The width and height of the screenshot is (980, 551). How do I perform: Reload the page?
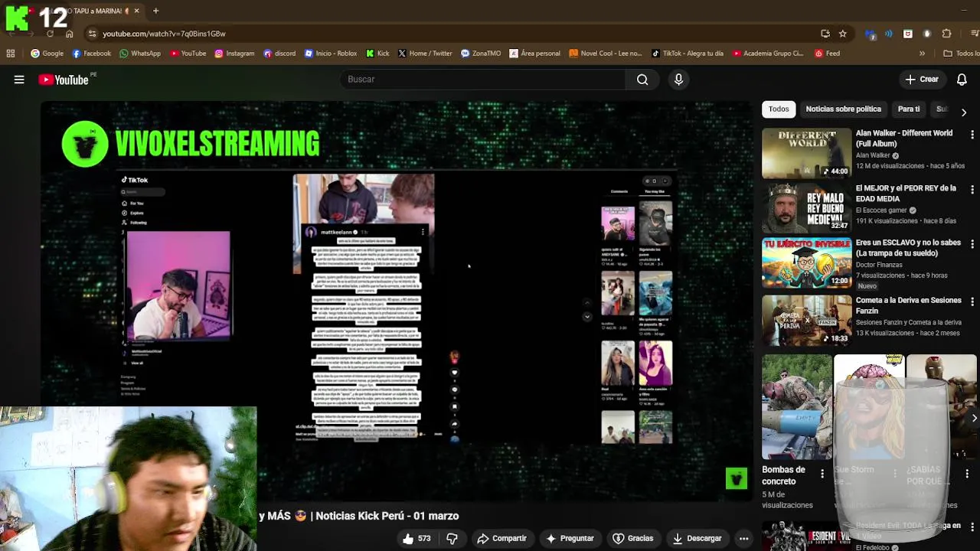pos(50,34)
